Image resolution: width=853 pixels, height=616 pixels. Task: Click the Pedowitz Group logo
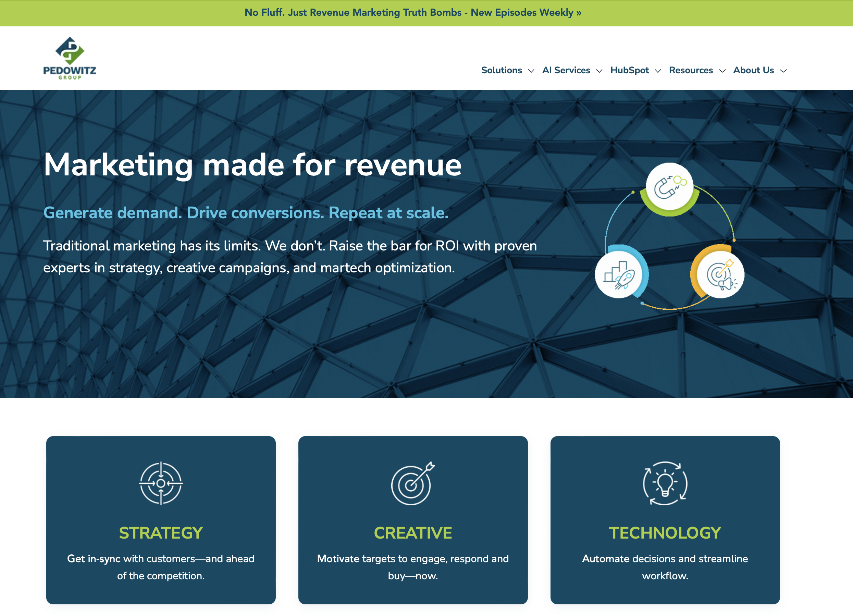[70, 58]
